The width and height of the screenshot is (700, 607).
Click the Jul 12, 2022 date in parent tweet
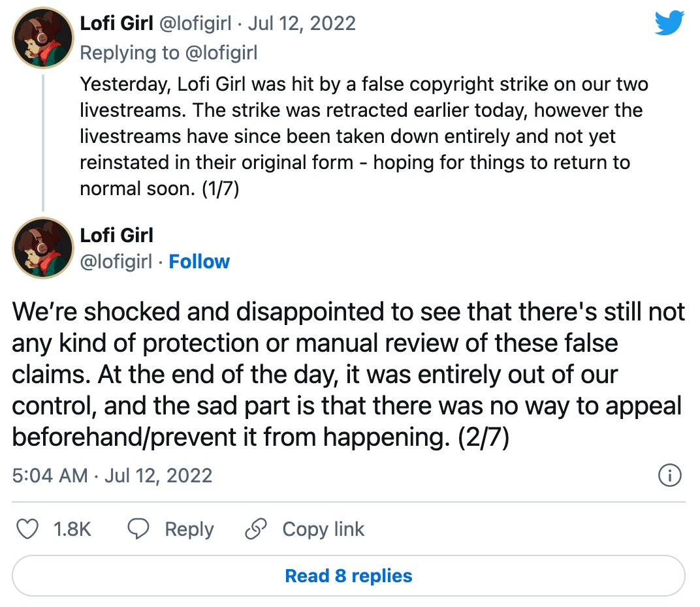302,23
